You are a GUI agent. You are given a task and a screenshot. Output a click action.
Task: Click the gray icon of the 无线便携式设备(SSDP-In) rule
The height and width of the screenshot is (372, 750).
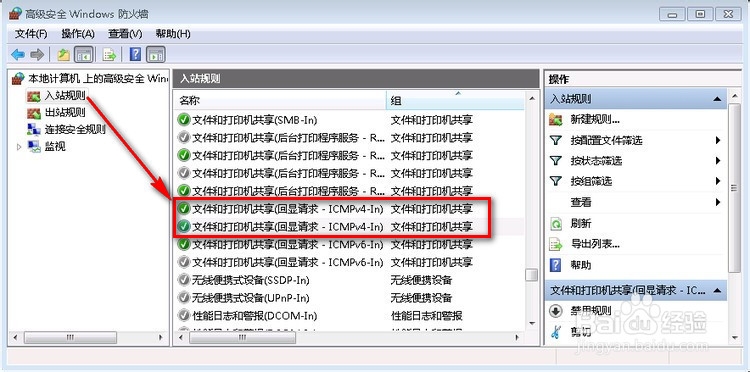click(x=184, y=280)
